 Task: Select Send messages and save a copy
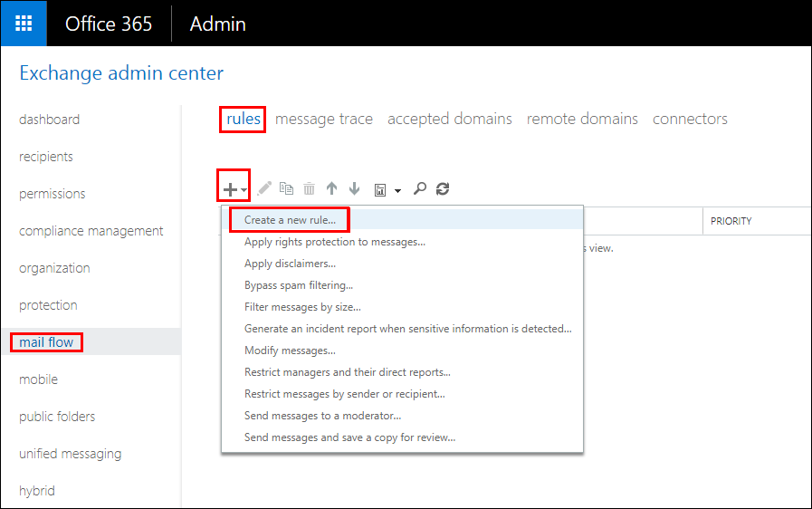coord(402,437)
